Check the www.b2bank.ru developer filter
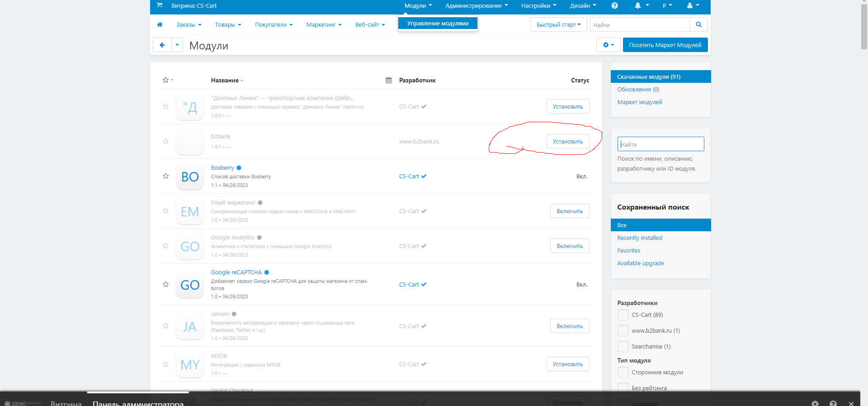The image size is (868, 406). click(623, 331)
